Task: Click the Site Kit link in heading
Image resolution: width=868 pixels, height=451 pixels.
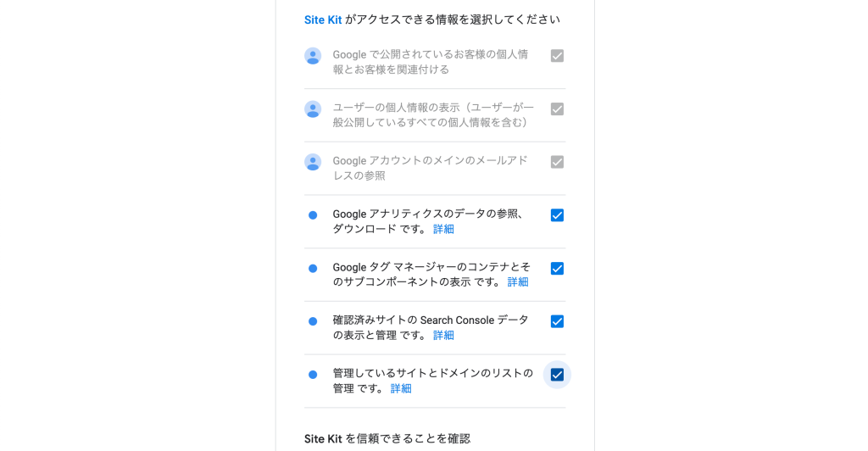Action: (x=323, y=19)
